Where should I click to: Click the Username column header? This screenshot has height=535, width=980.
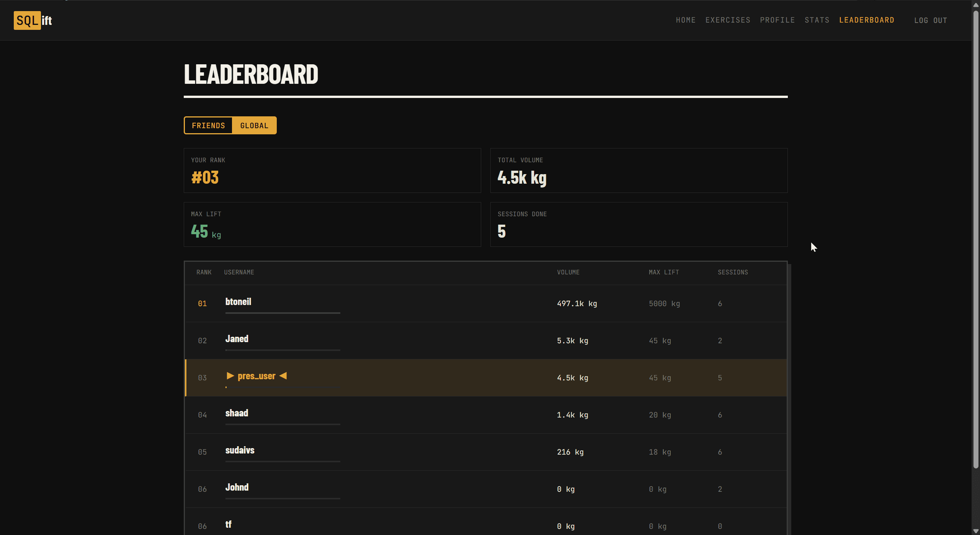click(239, 272)
